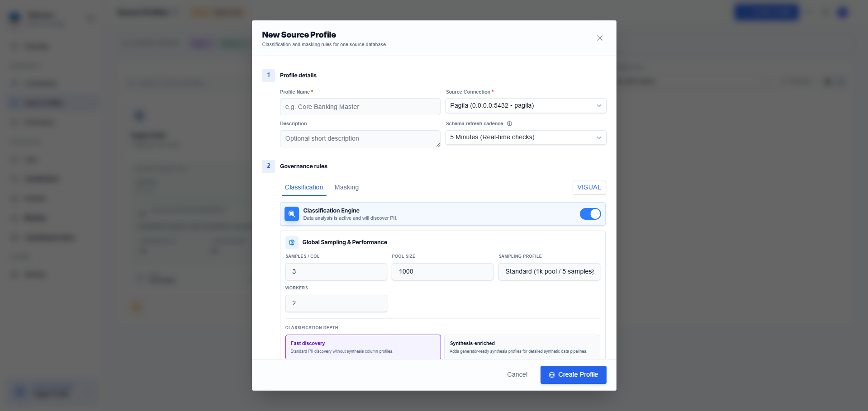Viewport: 868px width, 411px height.
Task: Click the Global Sampling chip icon
Action: click(292, 242)
